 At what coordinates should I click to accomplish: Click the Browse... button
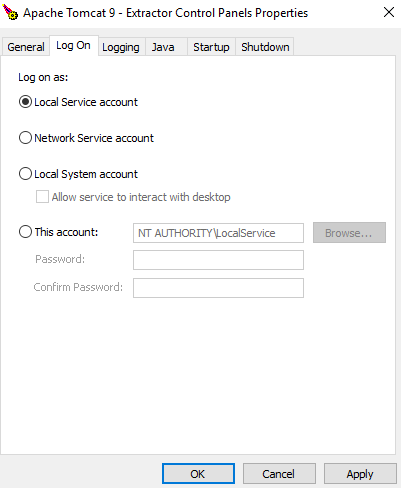pyautogui.click(x=349, y=233)
